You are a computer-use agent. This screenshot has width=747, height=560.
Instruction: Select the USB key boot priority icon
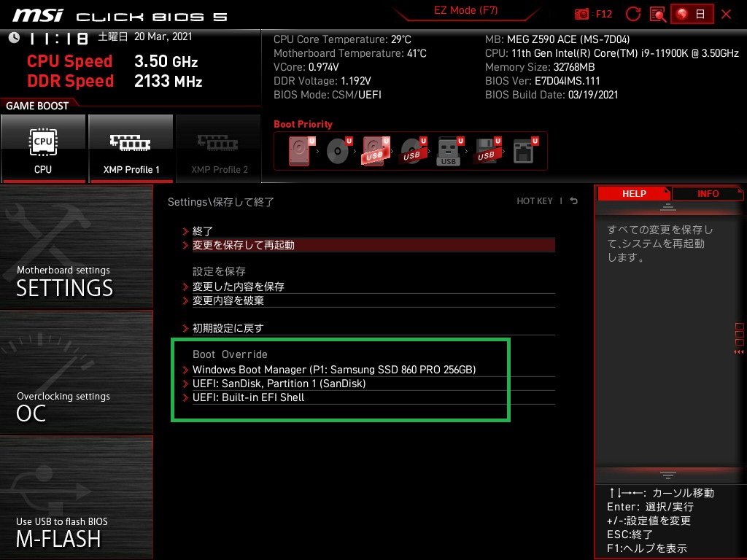coord(449,152)
